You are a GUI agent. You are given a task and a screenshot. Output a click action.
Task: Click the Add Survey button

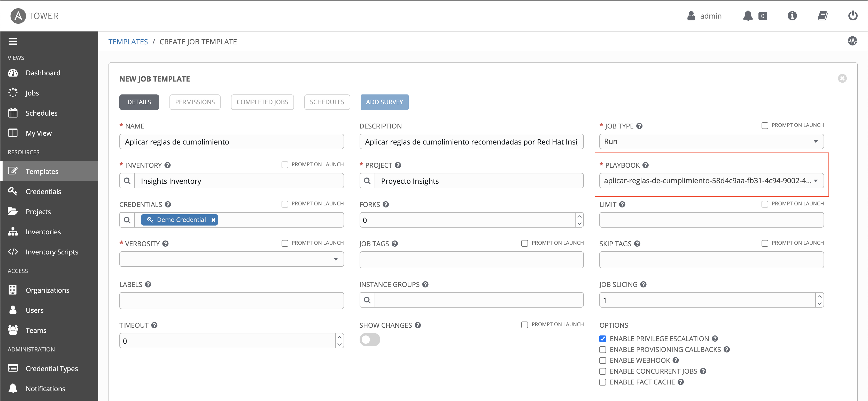coord(384,102)
